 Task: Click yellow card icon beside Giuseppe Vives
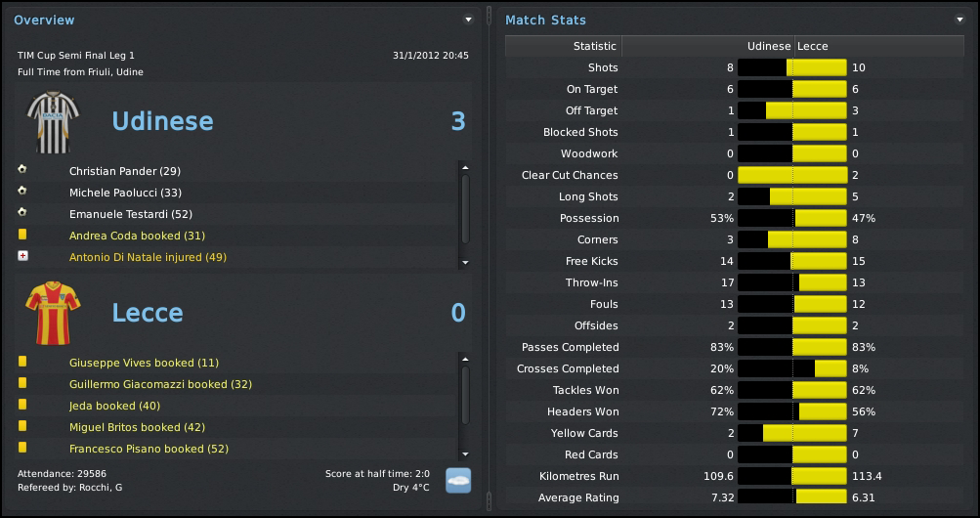click(x=22, y=362)
